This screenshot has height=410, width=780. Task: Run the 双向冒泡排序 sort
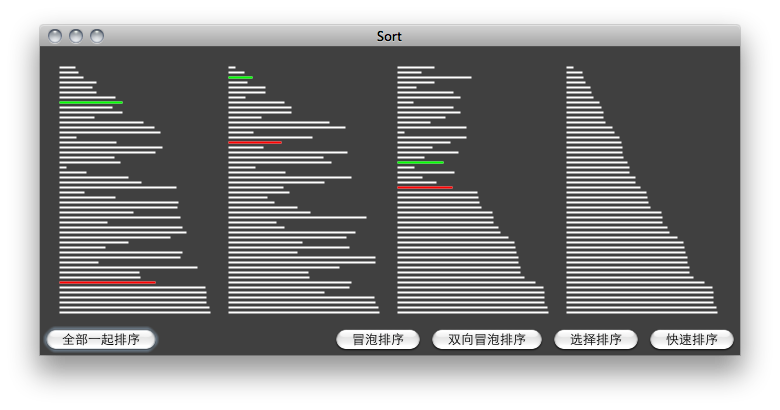tap(487, 339)
